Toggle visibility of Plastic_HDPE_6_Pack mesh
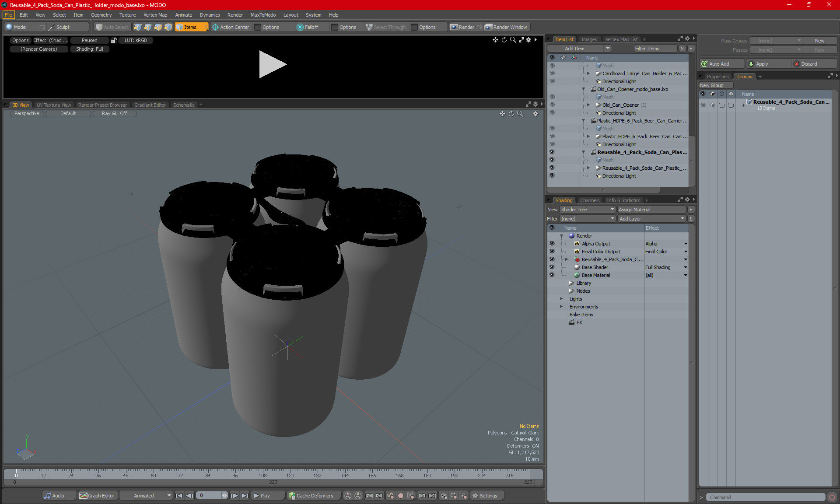This screenshot has height=504, width=840. tap(552, 128)
